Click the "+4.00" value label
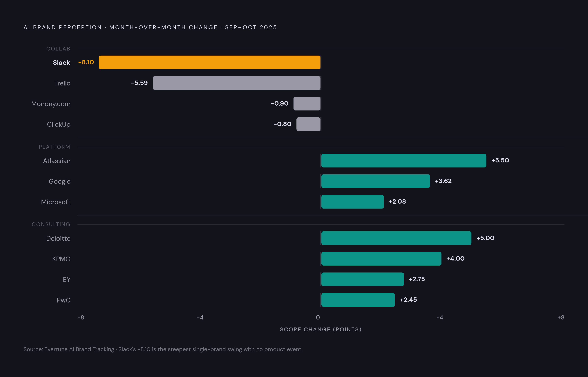Image resolution: width=588 pixels, height=377 pixels. click(x=455, y=259)
